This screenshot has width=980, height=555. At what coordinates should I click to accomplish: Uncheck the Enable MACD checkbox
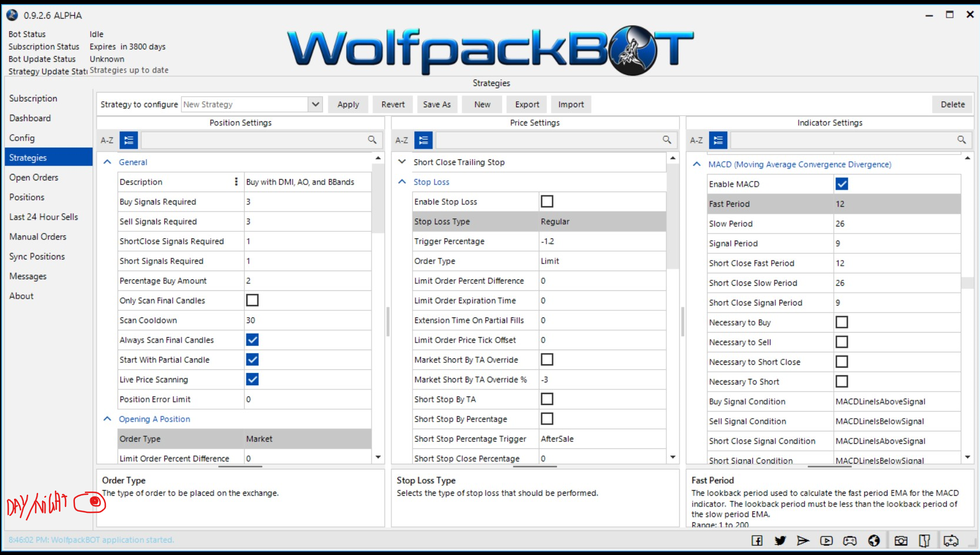point(842,184)
